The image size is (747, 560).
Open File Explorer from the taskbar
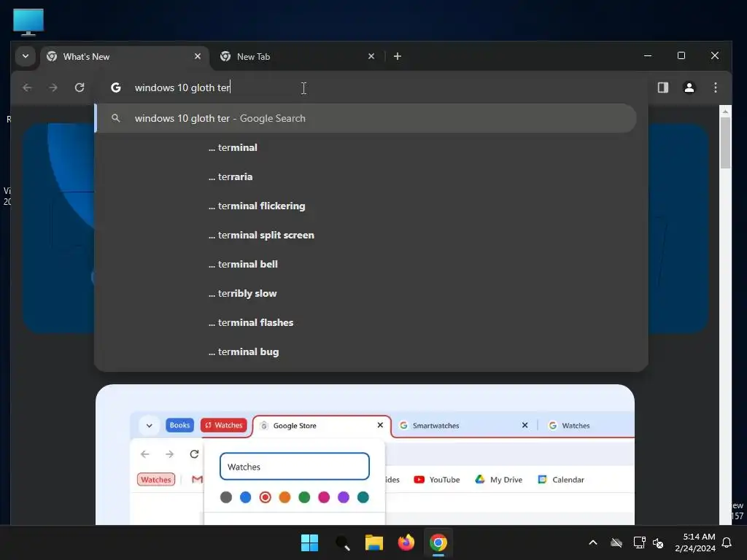coord(374,542)
